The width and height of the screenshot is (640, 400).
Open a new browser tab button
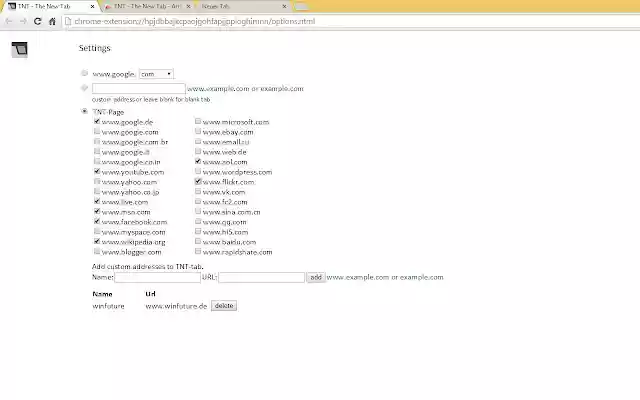click(x=301, y=7)
